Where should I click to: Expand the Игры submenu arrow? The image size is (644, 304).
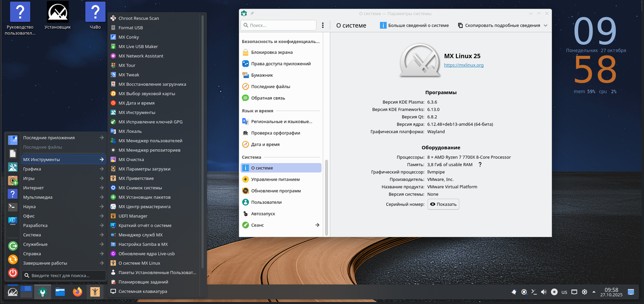tap(101, 178)
